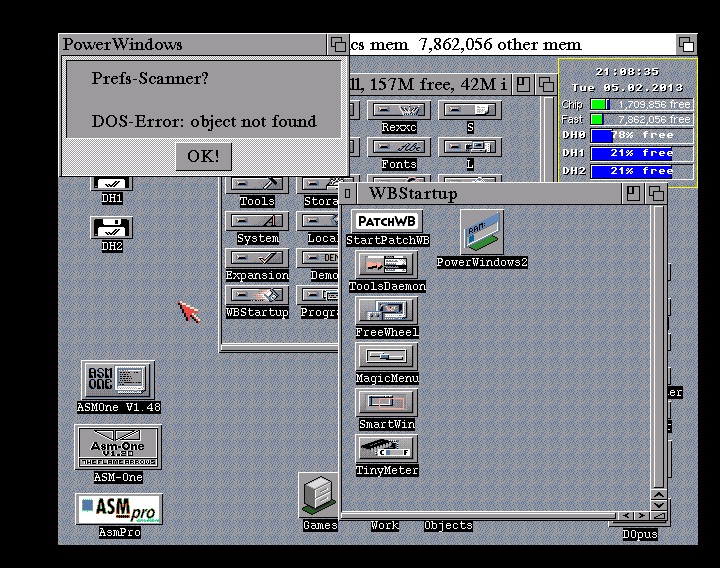Open the ASMOne V1.48 desktop icon
This screenshot has height=568, width=720.
point(118,381)
